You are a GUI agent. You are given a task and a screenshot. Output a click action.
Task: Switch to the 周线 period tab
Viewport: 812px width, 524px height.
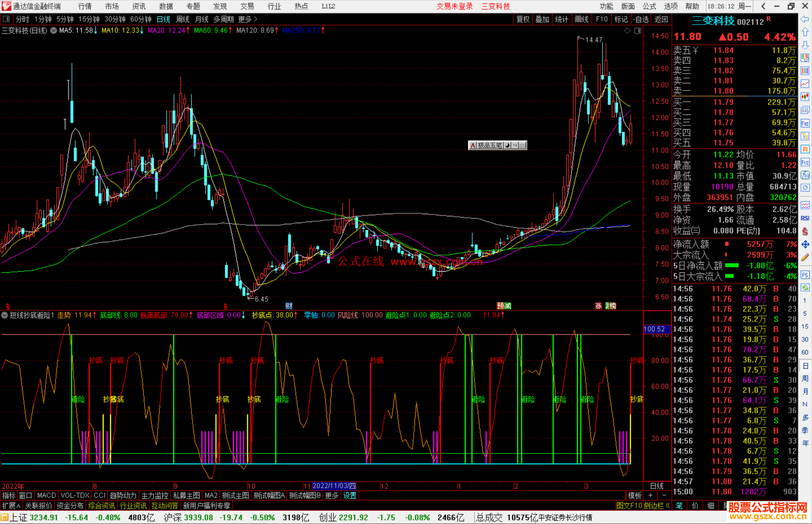pos(183,19)
